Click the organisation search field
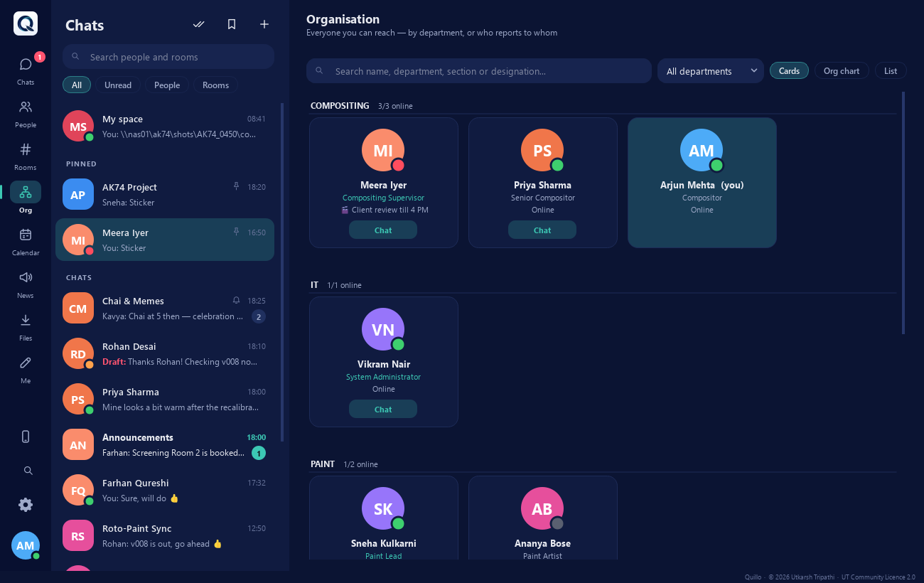The image size is (924, 583). 479,70
